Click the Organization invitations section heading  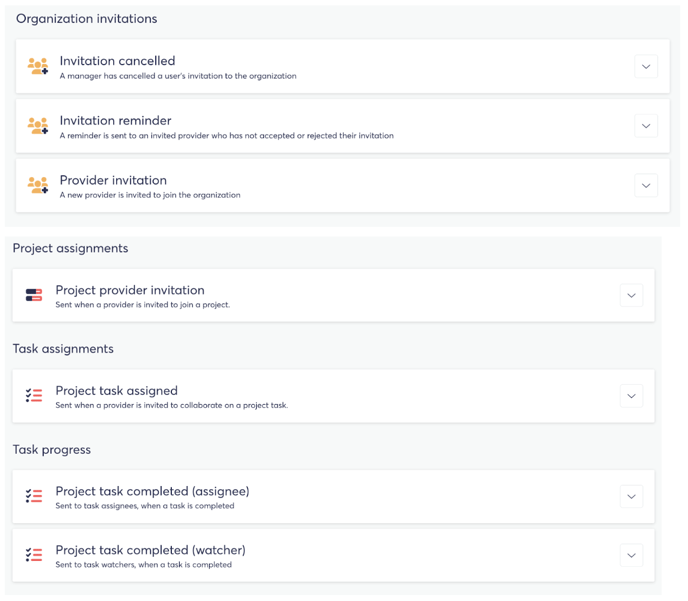86,19
